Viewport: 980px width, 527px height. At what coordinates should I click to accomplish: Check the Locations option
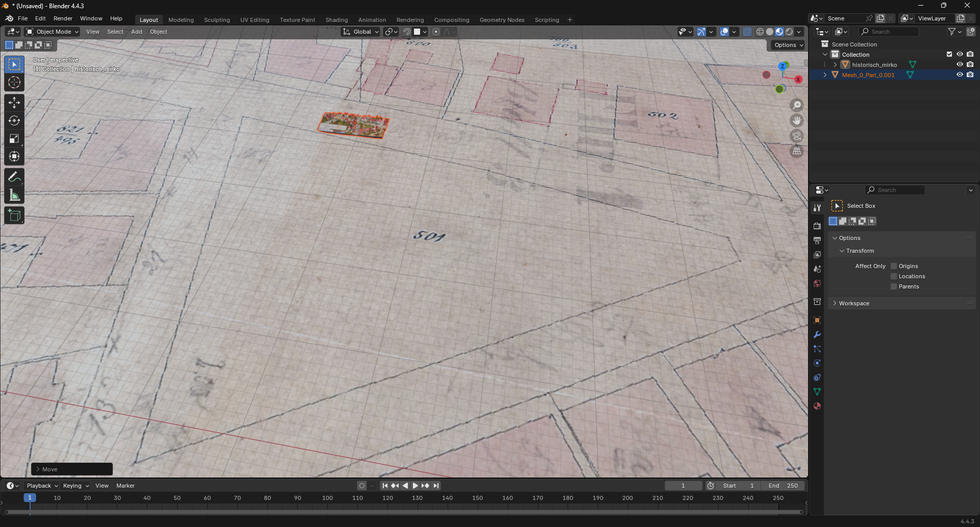pyautogui.click(x=894, y=276)
